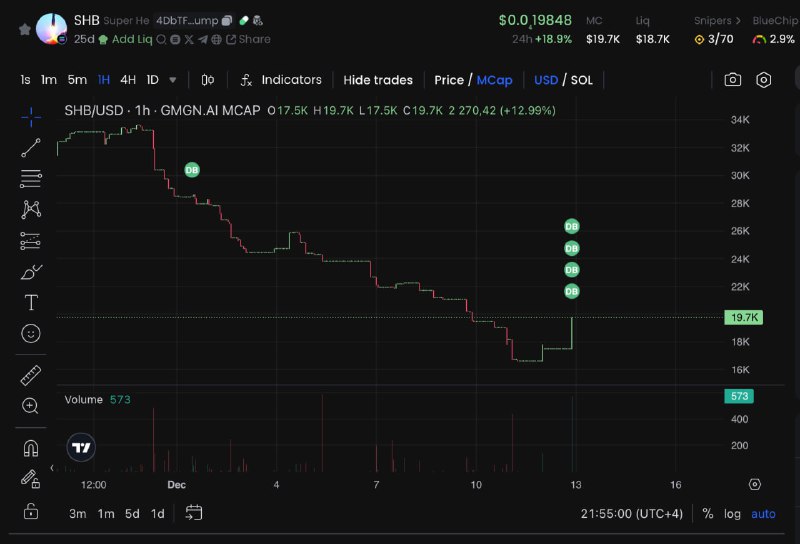The height and width of the screenshot is (544, 800).
Task: Switch currency display to SOL
Action: coord(582,80)
